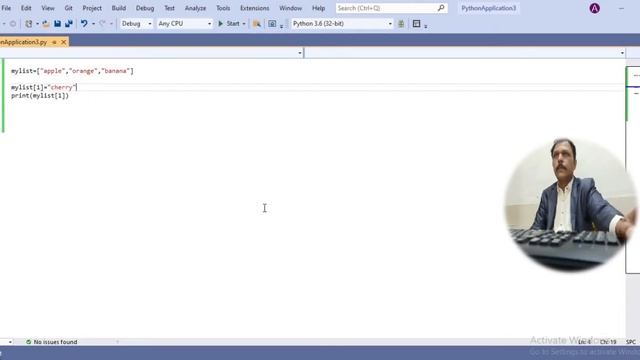Open the Project menu

(92, 8)
